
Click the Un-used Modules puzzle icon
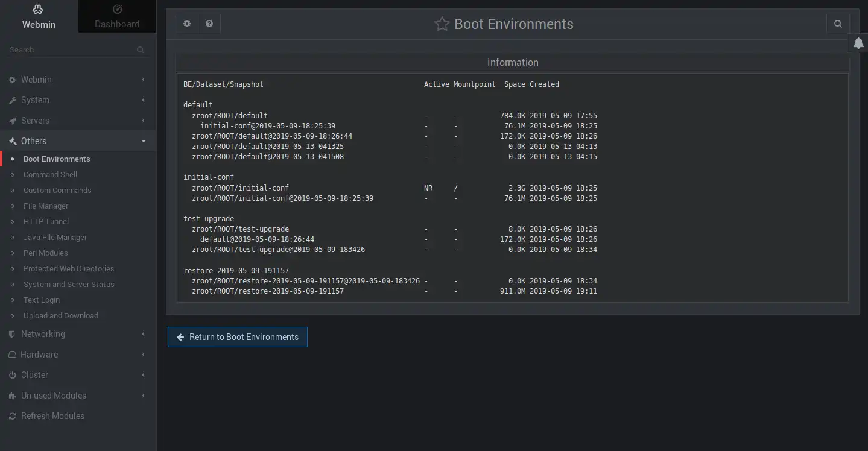tap(13, 396)
